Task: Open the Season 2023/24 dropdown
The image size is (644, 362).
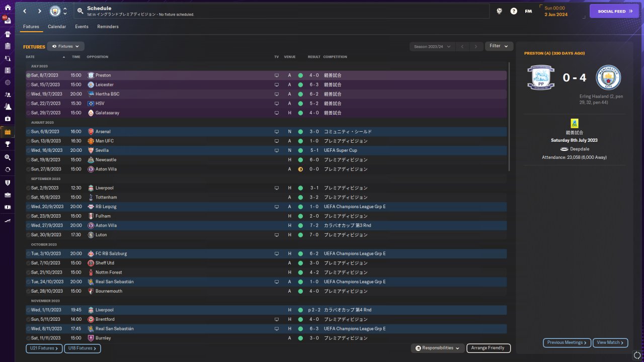Action: (432, 46)
